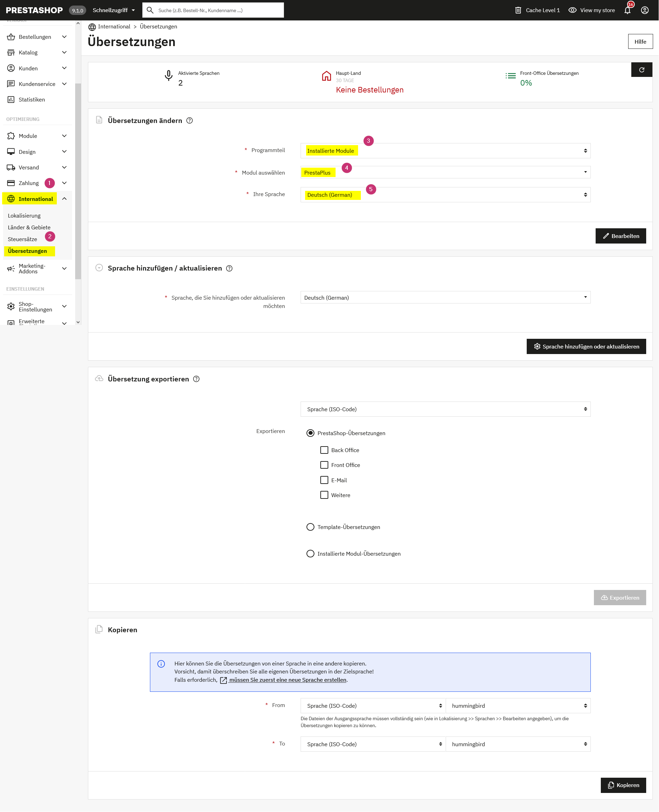
Task: Click the View my store eye icon
Action: 572,10
